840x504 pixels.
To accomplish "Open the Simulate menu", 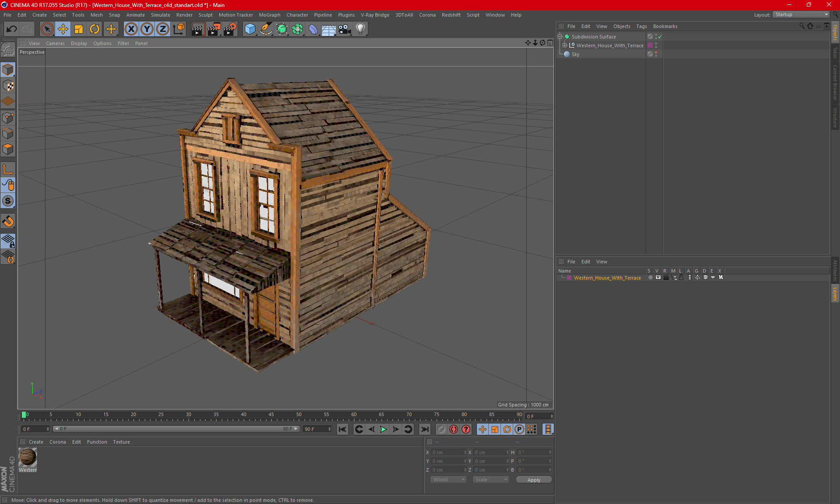I will [160, 15].
